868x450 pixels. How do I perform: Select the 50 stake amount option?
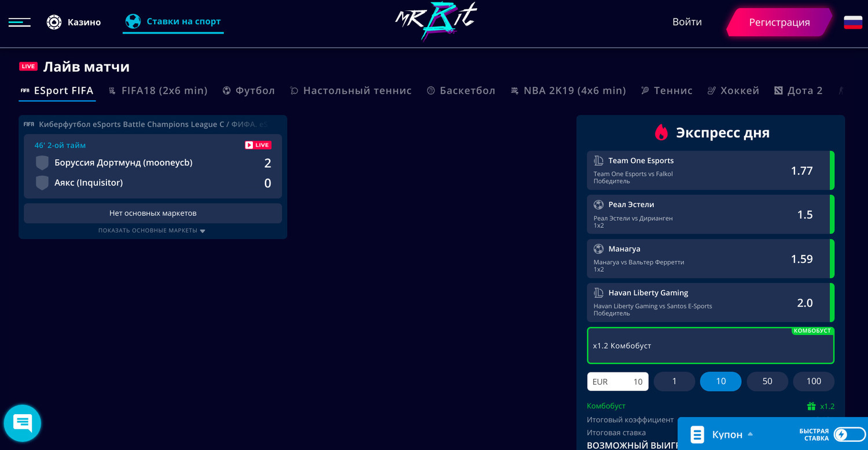click(767, 381)
